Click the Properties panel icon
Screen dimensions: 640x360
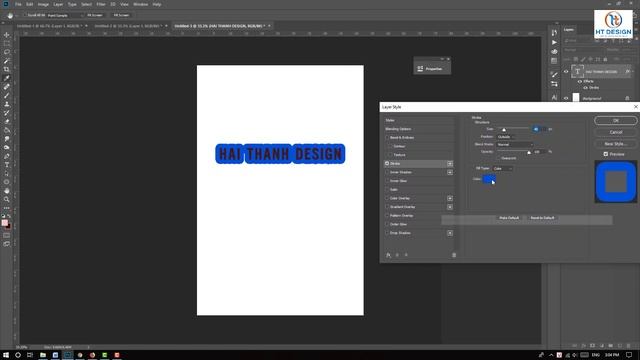[420, 69]
